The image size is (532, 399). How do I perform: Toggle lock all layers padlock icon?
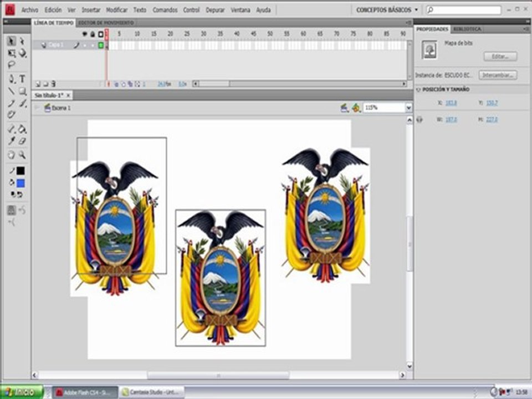pos(93,34)
